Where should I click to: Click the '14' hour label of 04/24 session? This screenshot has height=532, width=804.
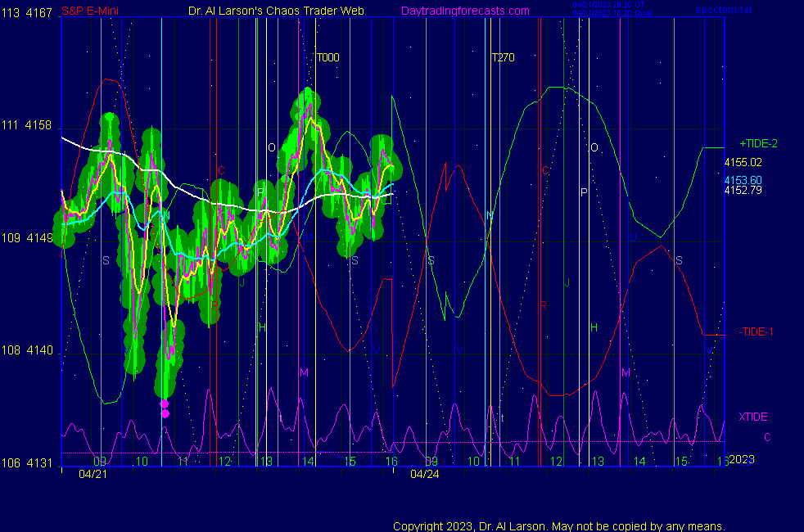(x=639, y=462)
